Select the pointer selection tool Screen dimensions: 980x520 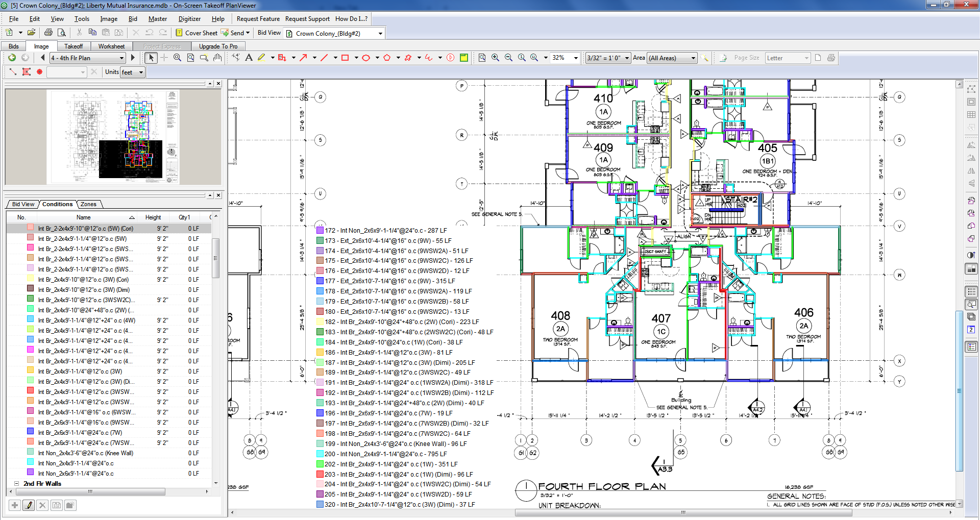coord(151,58)
